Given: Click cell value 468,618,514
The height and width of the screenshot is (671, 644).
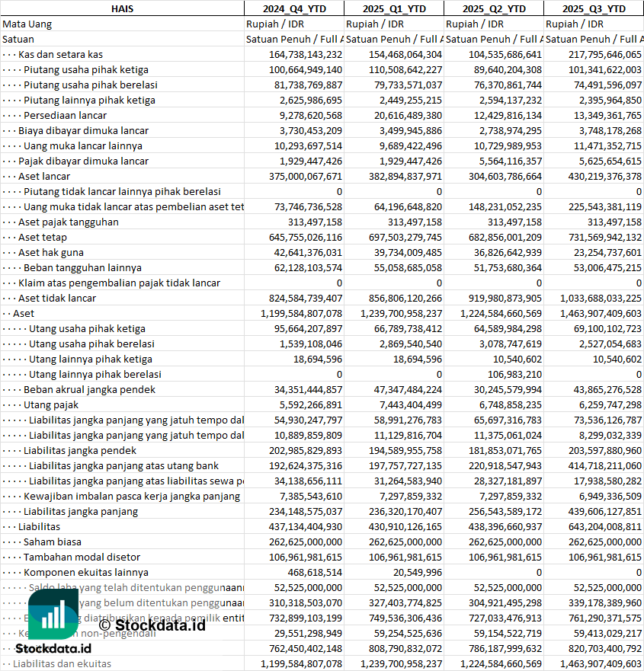Looking at the screenshot, I should 316,573.
